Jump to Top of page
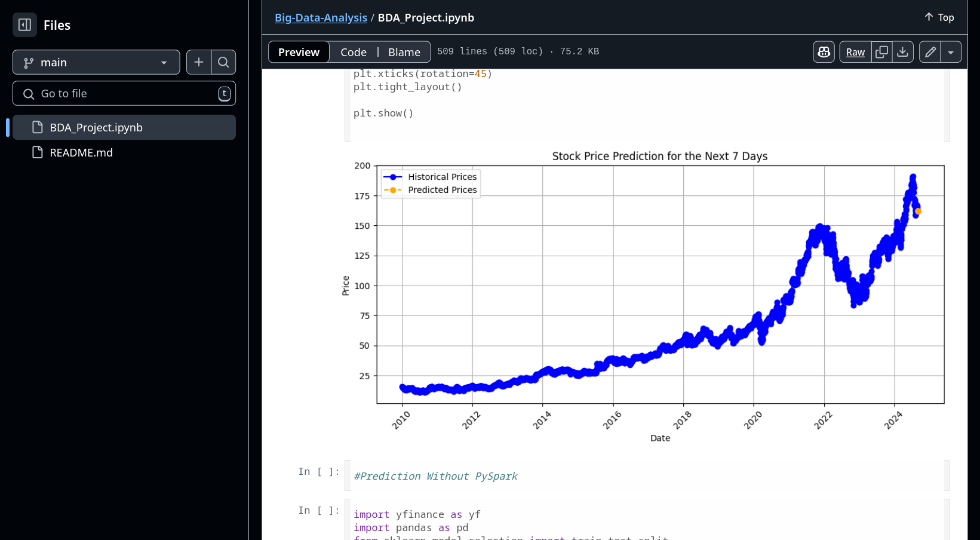Image resolution: width=980 pixels, height=540 pixels. (x=939, y=17)
